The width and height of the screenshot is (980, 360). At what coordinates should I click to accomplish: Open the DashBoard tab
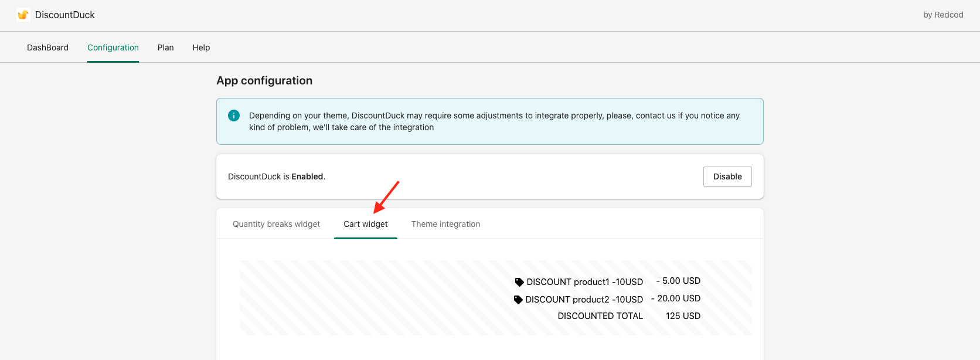click(47, 47)
